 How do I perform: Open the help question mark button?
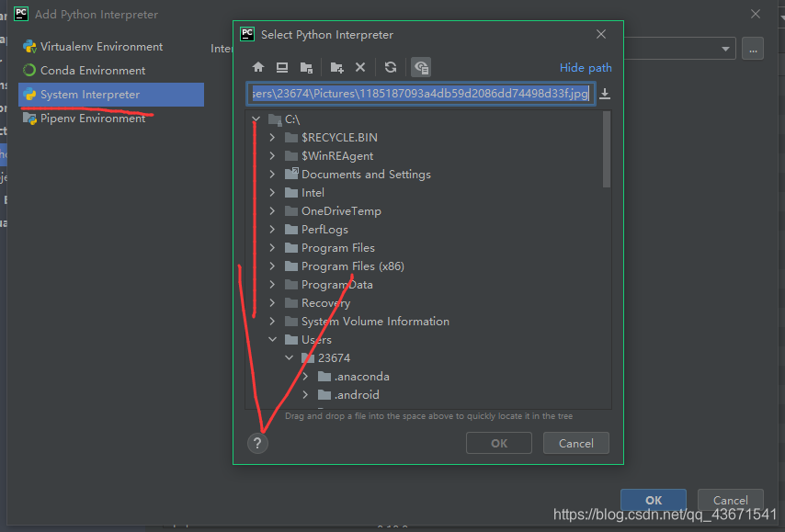pyautogui.click(x=257, y=443)
